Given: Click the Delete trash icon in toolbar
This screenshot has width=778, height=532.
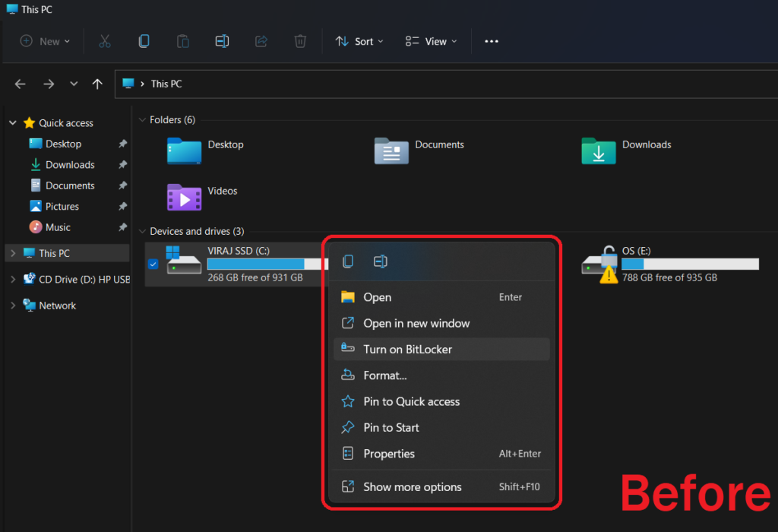Looking at the screenshot, I should point(300,41).
